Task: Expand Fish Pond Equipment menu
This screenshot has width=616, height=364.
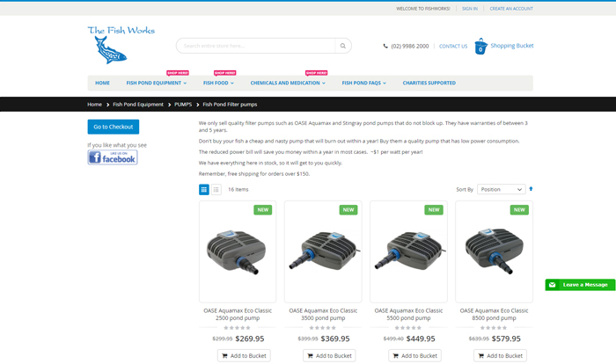Action: tap(157, 84)
